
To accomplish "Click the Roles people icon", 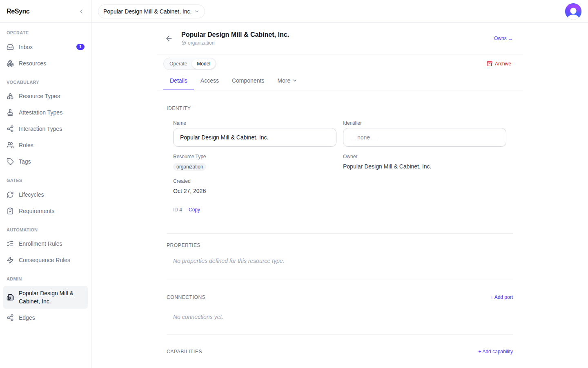I will tap(10, 145).
